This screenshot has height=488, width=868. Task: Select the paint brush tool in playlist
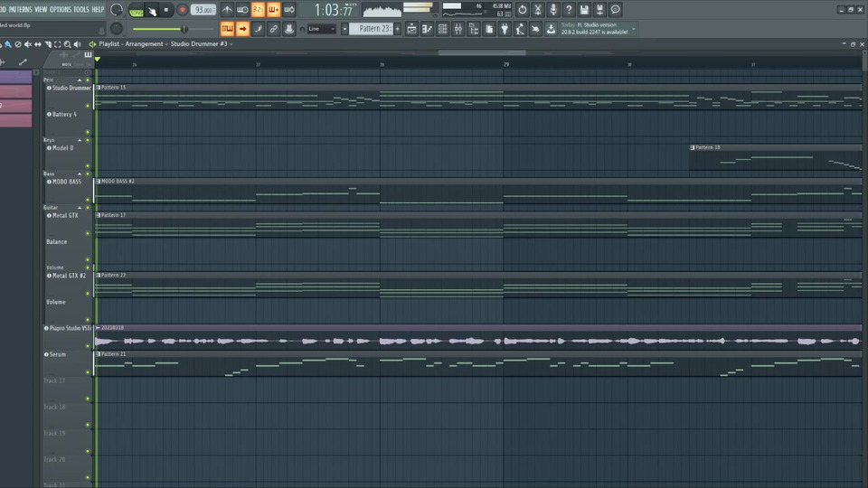8,44
